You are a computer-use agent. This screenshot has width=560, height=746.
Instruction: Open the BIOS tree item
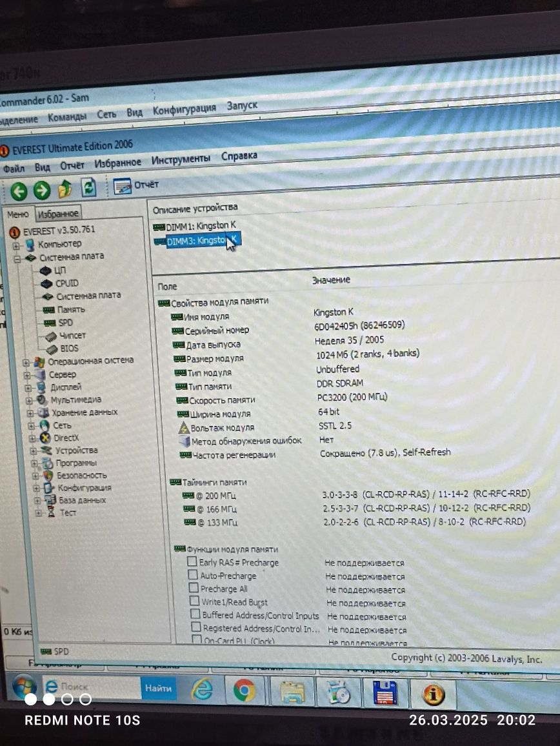point(69,348)
